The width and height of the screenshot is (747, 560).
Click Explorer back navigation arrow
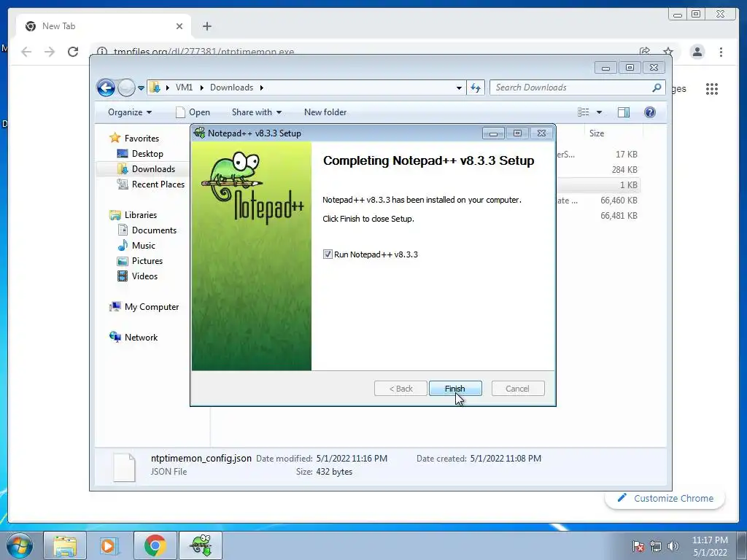click(x=106, y=87)
